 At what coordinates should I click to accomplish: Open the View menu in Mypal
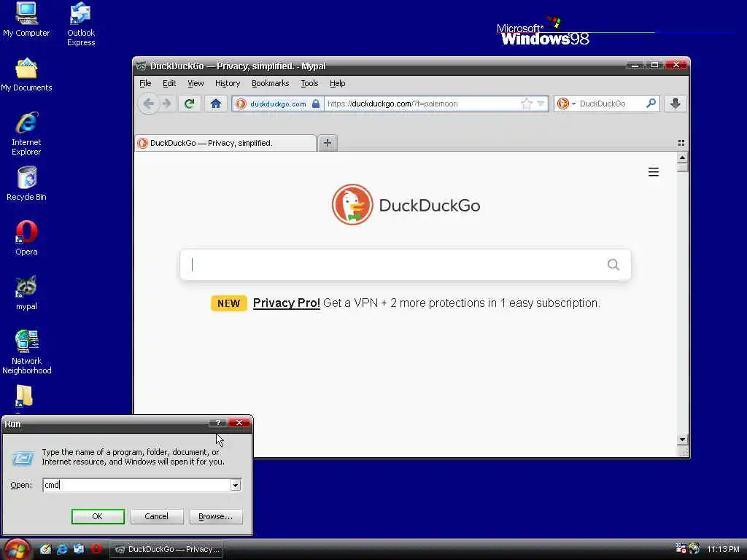(x=196, y=83)
